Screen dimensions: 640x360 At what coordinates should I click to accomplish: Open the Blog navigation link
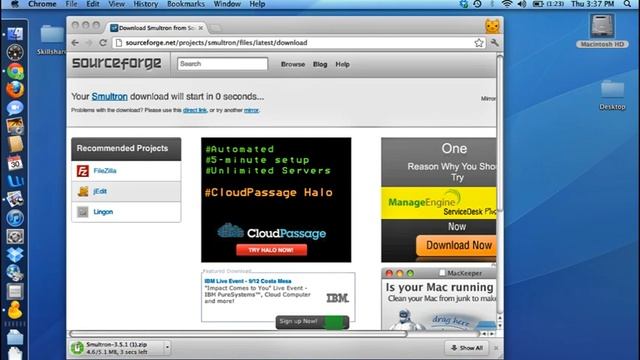(320, 64)
